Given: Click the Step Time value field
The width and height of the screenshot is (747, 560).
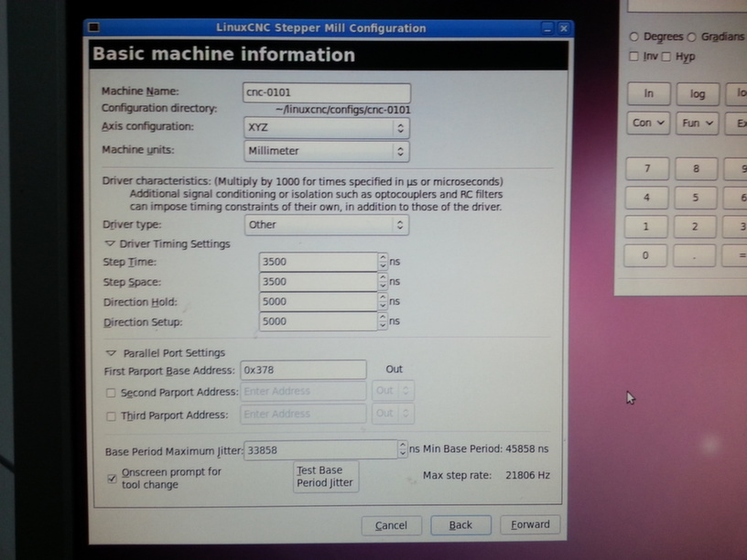Looking at the screenshot, I should (319, 262).
